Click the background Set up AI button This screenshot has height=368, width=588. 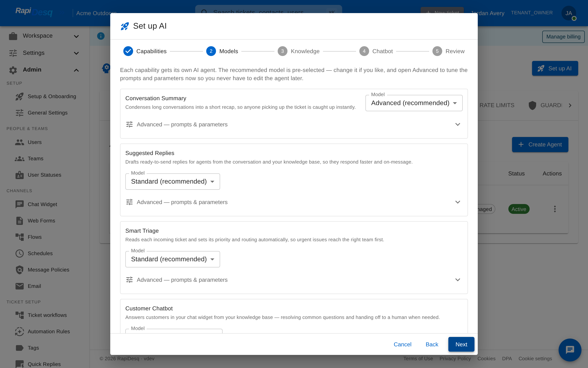555,68
